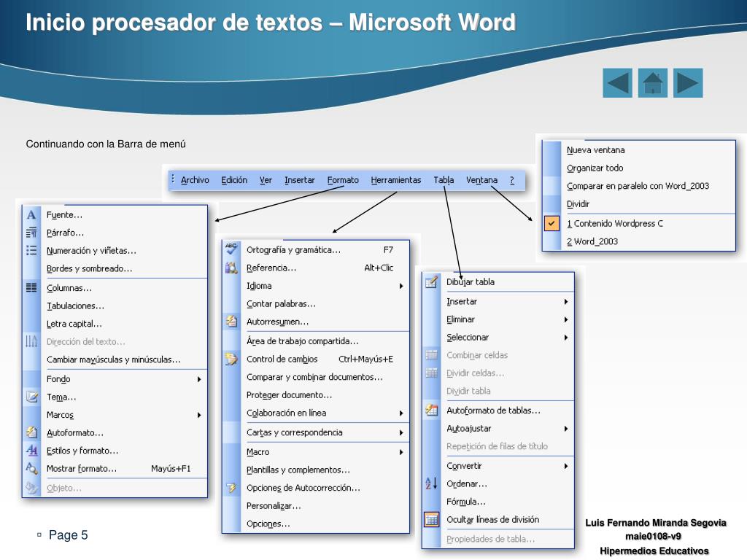The height and width of the screenshot is (560, 747).
Task: Click the Columnas columns icon
Action: [x=31, y=287]
